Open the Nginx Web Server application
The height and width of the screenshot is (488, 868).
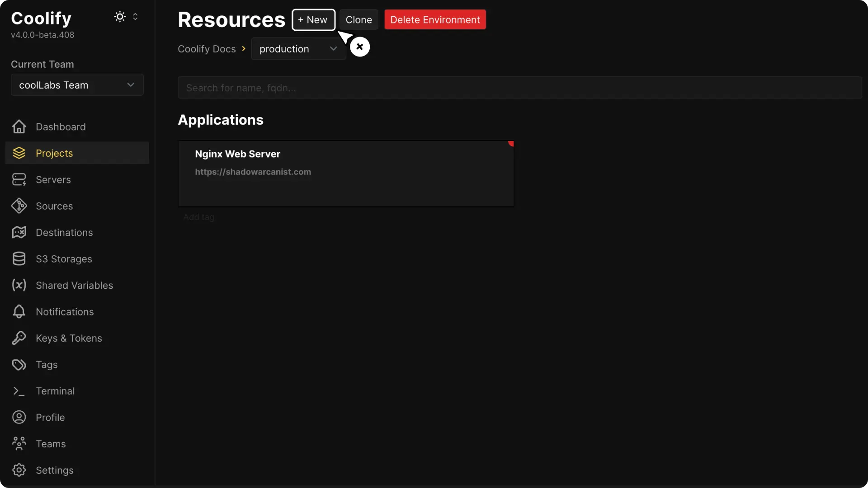coord(346,173)
